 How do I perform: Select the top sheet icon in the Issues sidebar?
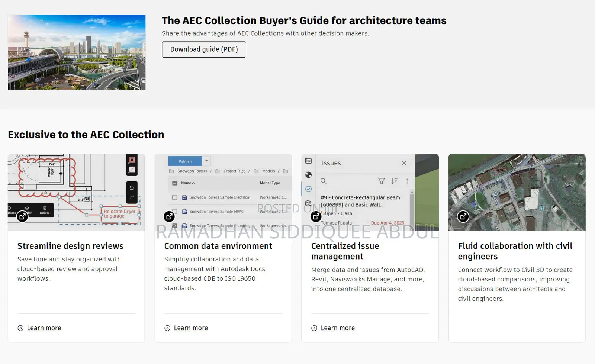308,161
